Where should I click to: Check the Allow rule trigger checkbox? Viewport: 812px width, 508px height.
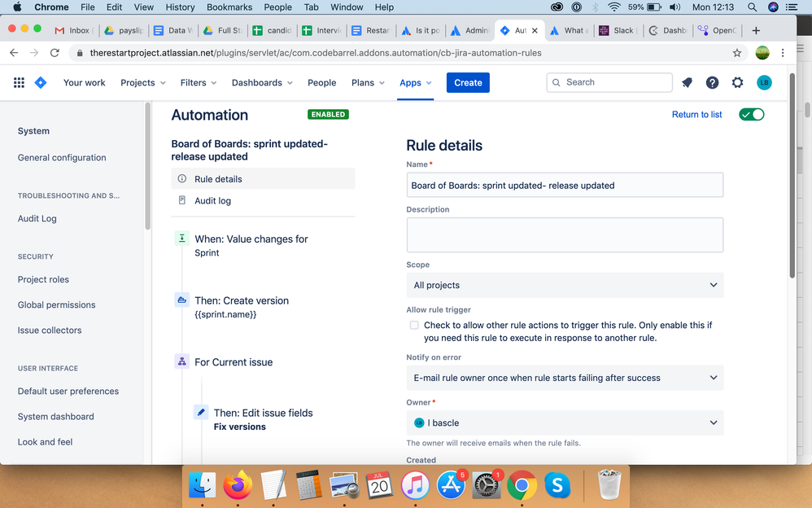(414, 325)
